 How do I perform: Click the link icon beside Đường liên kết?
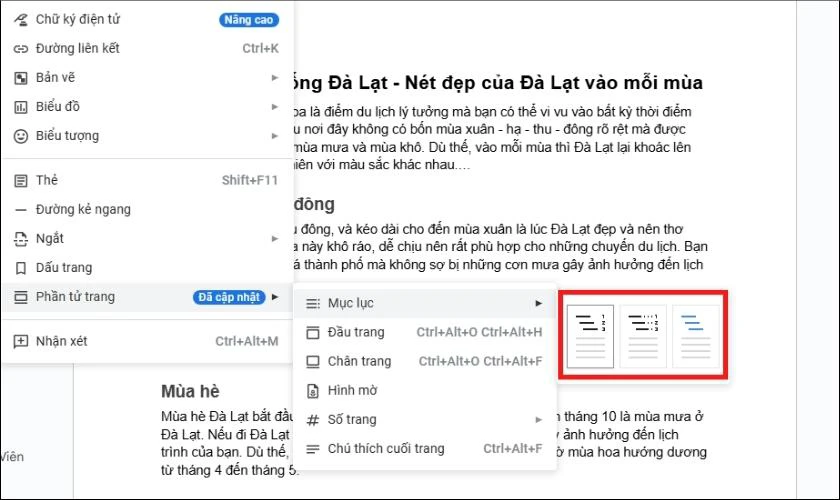[x=21, y=49]
